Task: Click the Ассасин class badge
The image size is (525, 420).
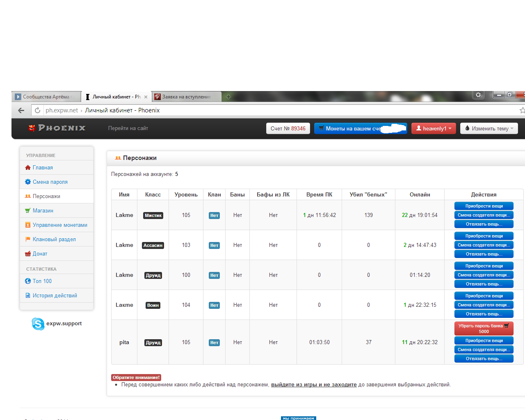Action: pyautogui.click(x=153, y=245)
